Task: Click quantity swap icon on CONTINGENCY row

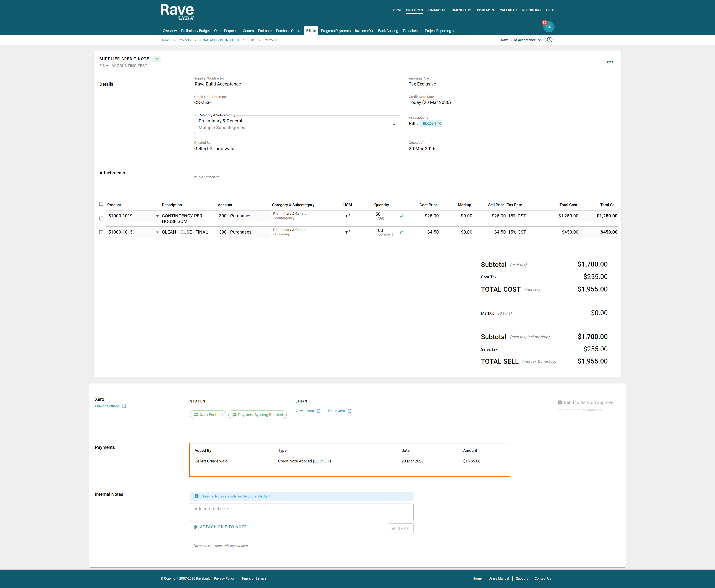Action: [x=401, y=216]
